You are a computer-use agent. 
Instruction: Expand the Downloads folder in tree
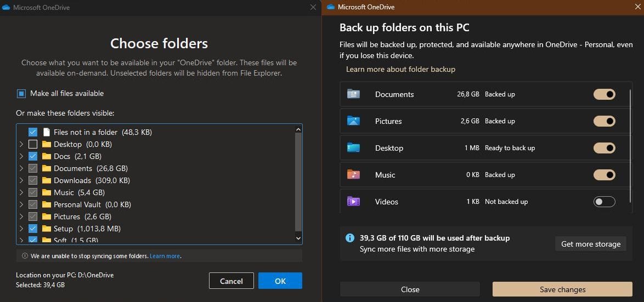[21, 180]
